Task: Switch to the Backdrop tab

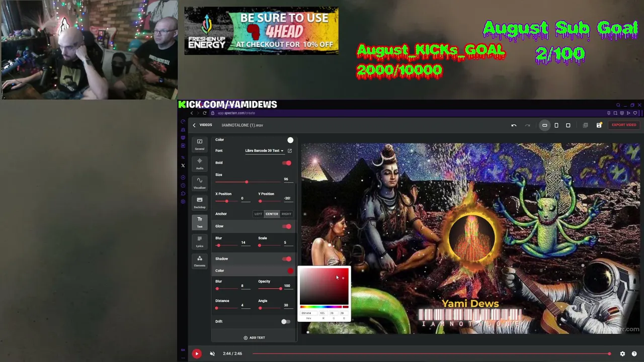Action: tap(200, 203)
